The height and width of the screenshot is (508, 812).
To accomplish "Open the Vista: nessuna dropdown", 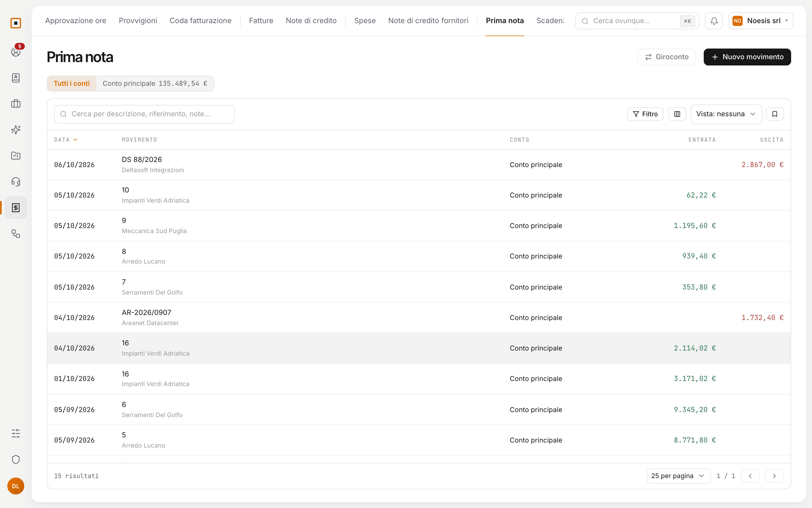I will (726, 114).
